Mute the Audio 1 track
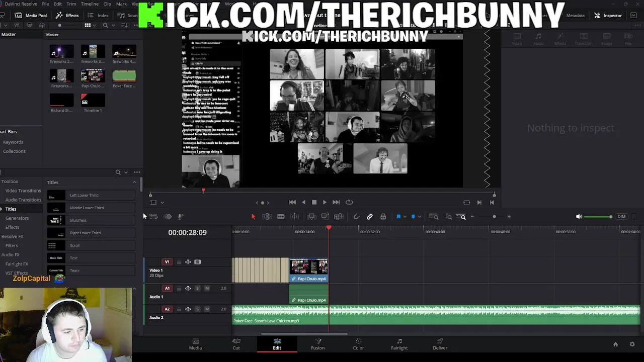The image size is (644, 362). click(x=207, y=288)
